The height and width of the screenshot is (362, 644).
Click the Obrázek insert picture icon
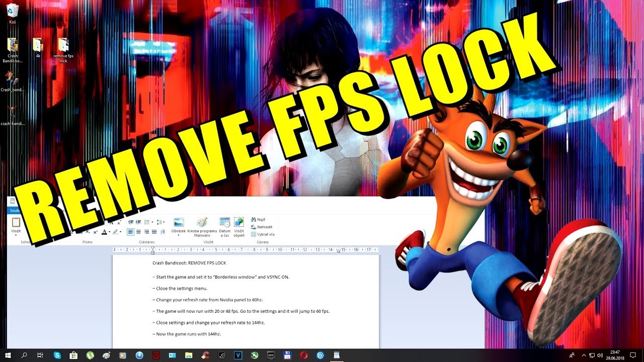[179, 222]
